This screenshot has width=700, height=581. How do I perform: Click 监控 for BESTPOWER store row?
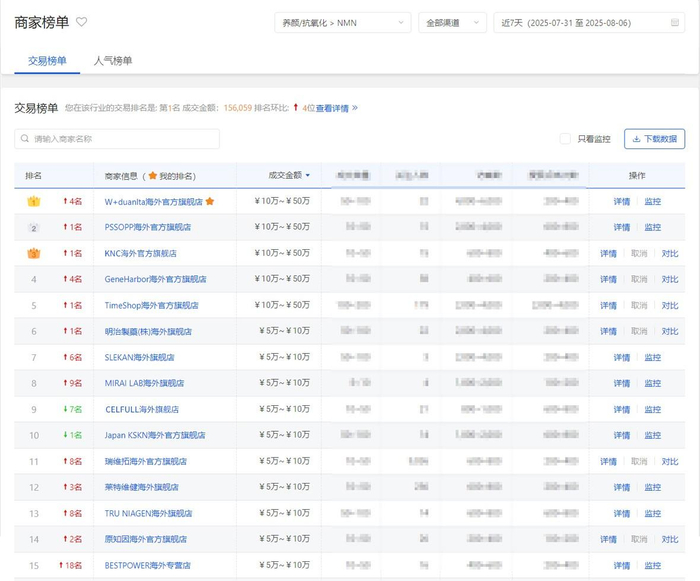(653, 566)
